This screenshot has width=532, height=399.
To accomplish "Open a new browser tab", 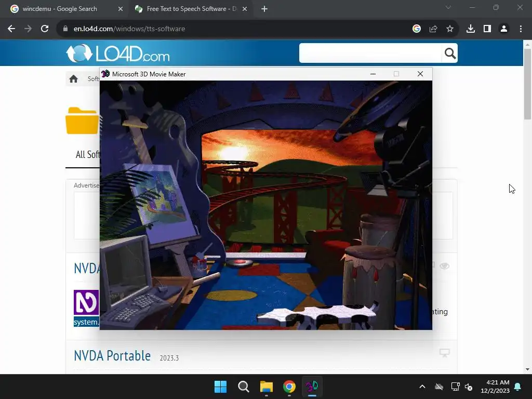I will (264, 9).
